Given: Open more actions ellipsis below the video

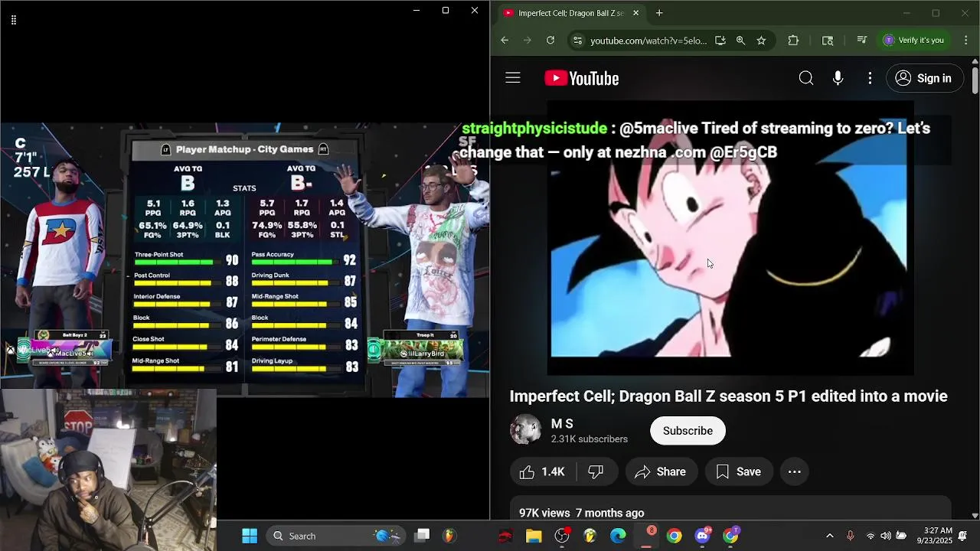Looking at the screenshot, I should click(x=795, y=472).
